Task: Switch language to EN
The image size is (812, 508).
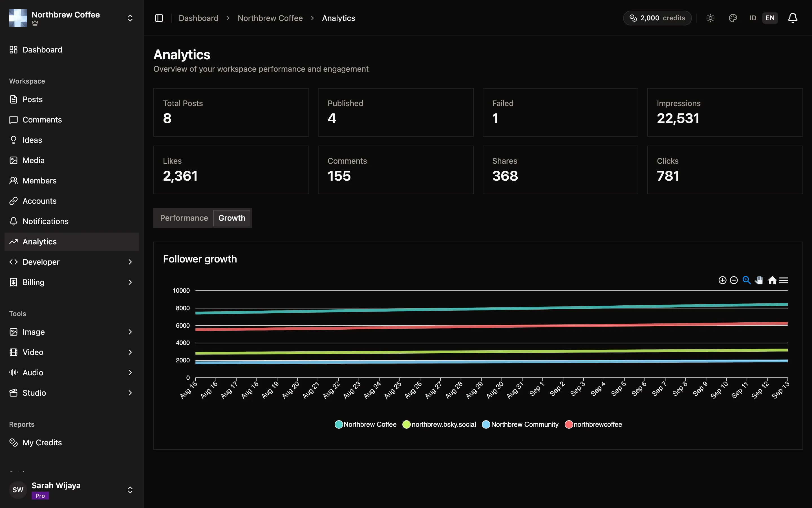Action: click(770, 18)
